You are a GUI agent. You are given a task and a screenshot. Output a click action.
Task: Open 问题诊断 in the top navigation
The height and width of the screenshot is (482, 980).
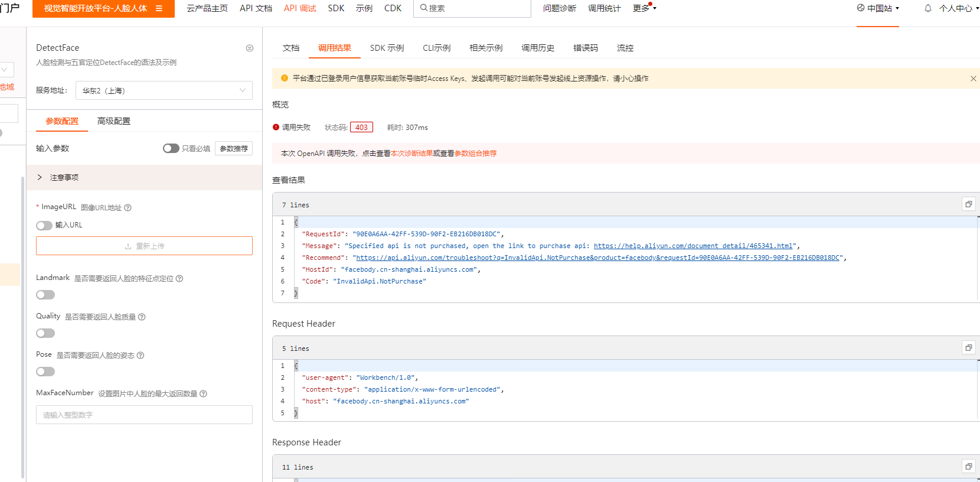[560, 8]
